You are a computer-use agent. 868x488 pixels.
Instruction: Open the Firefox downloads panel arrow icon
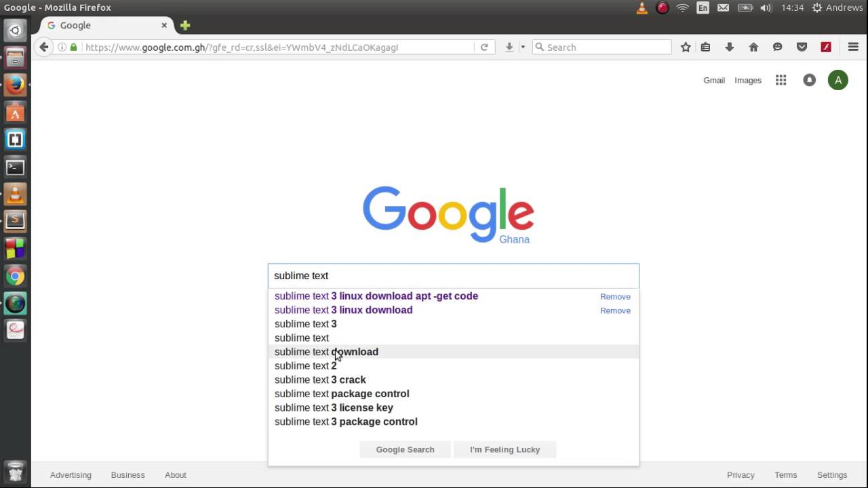pos(730,47)
